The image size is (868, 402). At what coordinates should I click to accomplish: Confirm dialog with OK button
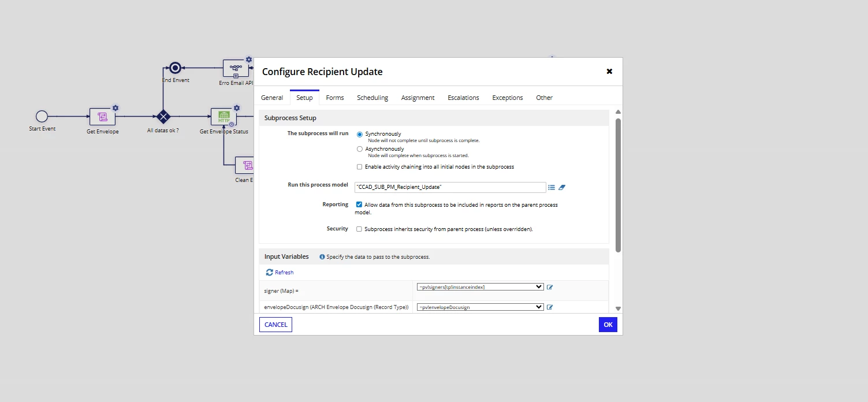[608, 325]
